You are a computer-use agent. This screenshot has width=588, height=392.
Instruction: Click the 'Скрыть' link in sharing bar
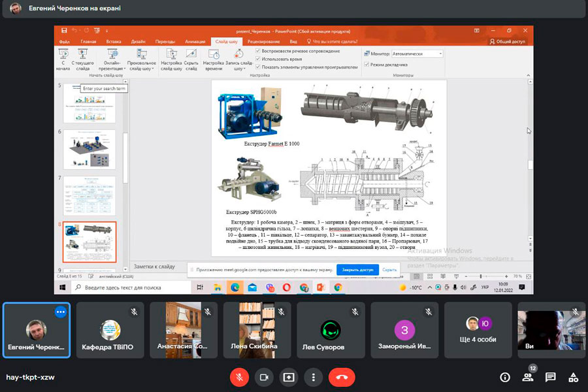389,269
